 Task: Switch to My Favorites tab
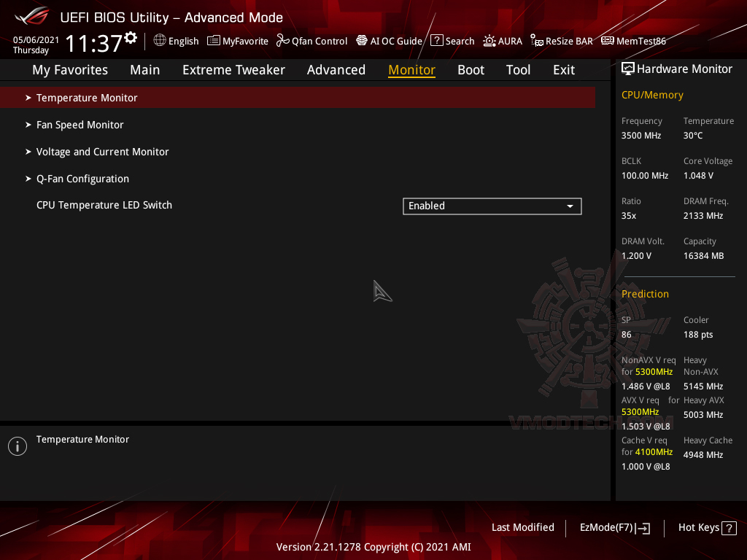pyautogui.click(x=70, y=70)
